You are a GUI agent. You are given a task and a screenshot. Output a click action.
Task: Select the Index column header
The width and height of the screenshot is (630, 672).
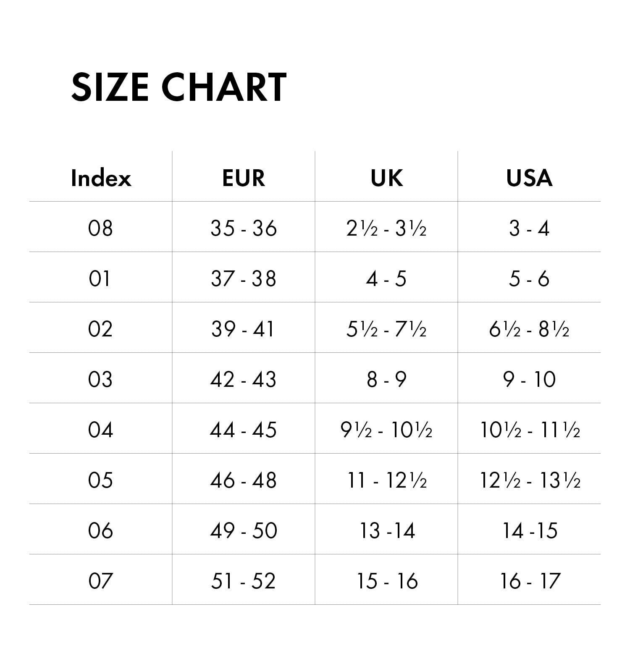[x=101, y=178]
